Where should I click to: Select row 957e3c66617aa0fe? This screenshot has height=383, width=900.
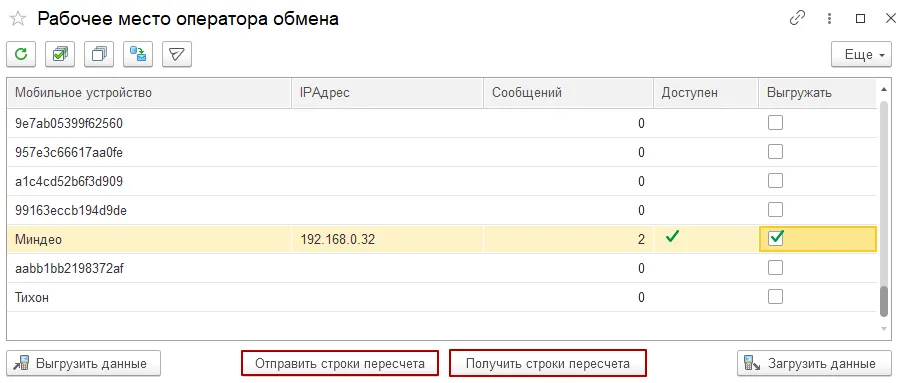442,152
